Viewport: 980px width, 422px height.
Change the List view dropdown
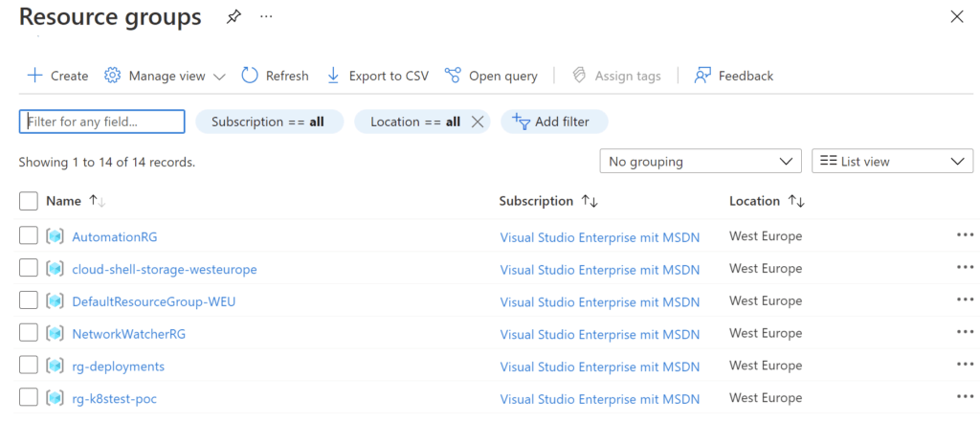(x=892, y=162)
